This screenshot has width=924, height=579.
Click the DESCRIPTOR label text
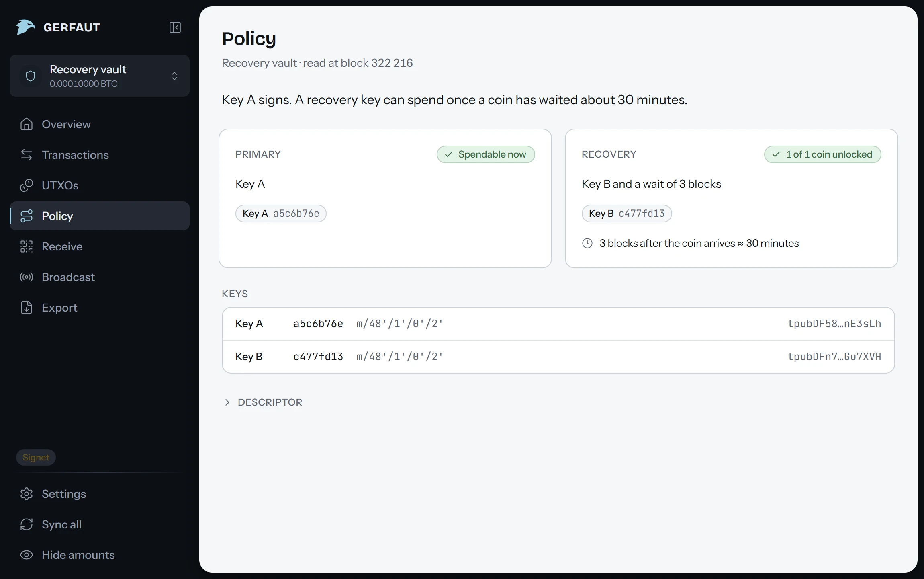coord(270,402)
